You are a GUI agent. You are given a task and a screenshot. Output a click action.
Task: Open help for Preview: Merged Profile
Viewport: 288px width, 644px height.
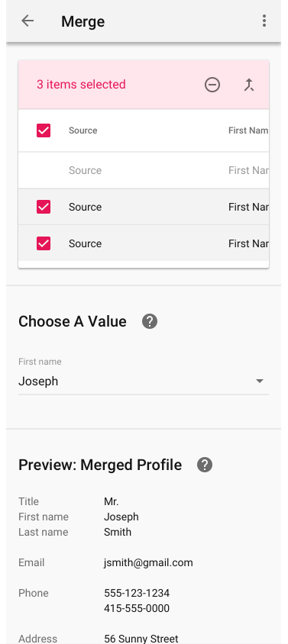(x=205, y=465)
